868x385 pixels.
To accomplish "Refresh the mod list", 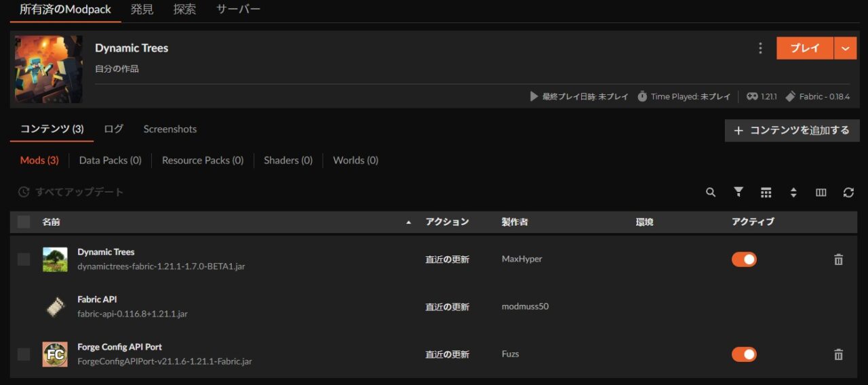I will pos(848,192).
